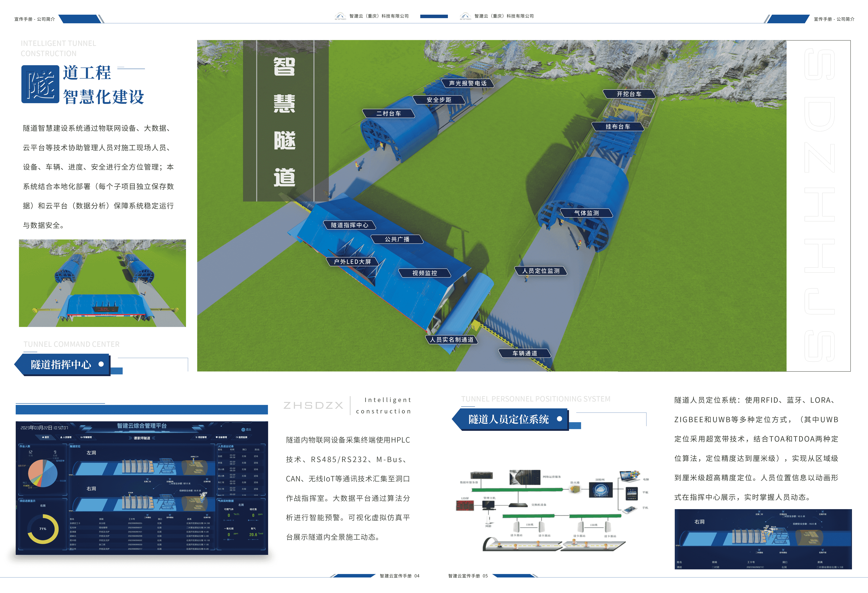Click the laptop icon labeled 电脑
This screenshot has width=868, height=593.
pyautogui.click(x=630, y=476)
